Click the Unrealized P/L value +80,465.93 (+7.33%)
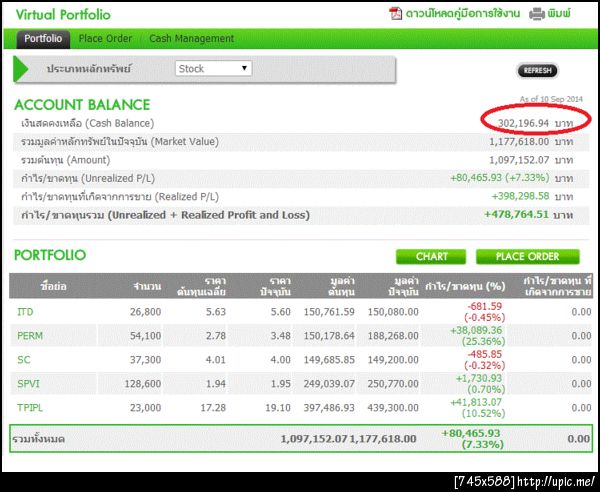The image size is (600, 492). [500, 178]
